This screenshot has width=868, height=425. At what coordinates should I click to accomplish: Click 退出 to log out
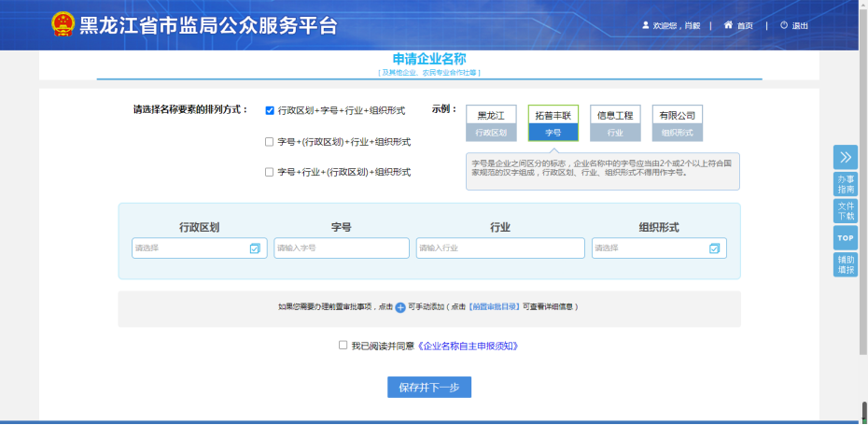(800, 25)
